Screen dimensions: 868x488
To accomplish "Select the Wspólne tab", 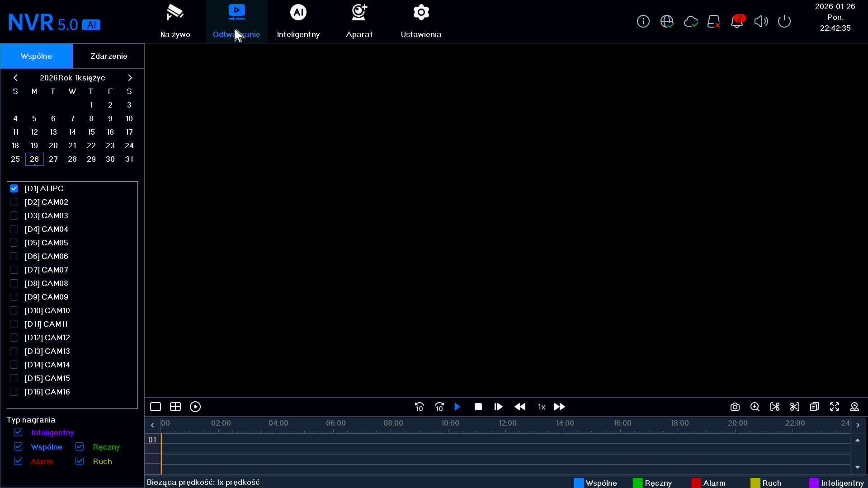I will pyautogui.click(x=36, y=56).
